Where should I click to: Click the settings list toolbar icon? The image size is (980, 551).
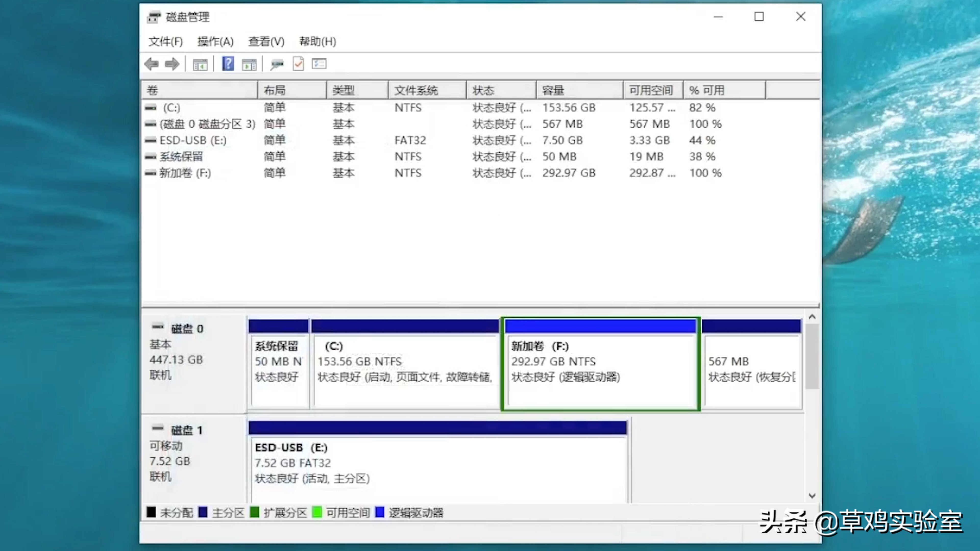click(x=319, y=64)
